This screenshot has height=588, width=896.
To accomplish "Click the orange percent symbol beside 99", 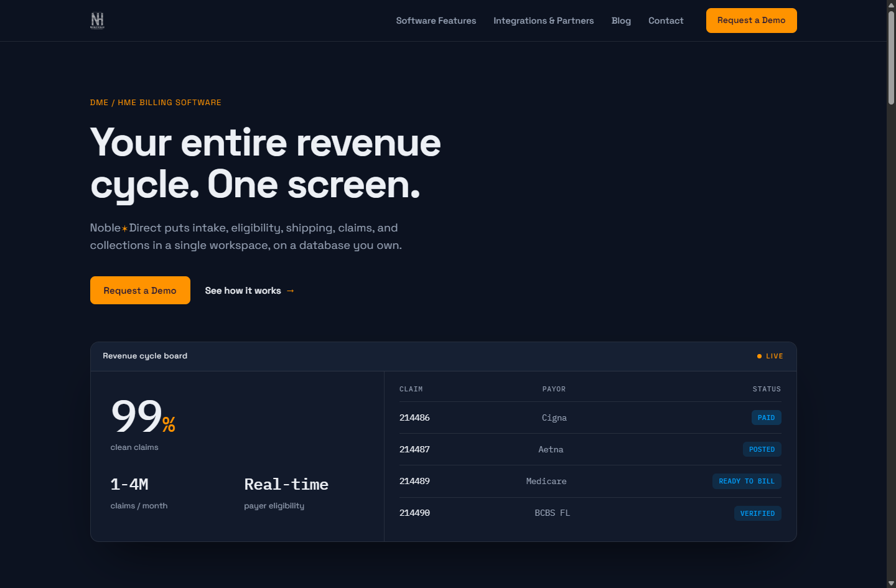I will tap(169, 424).
